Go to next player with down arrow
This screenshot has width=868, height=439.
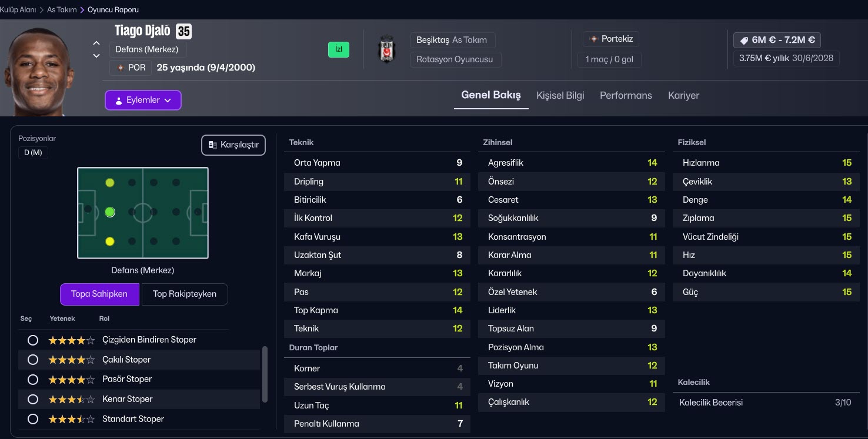click(96, 56)
